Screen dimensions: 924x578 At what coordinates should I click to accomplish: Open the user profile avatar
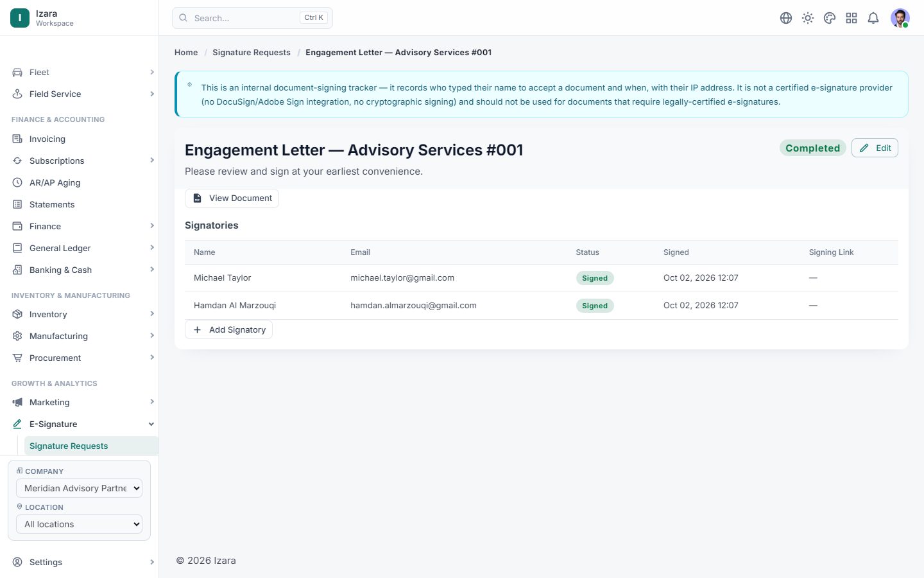pos(900,18)
